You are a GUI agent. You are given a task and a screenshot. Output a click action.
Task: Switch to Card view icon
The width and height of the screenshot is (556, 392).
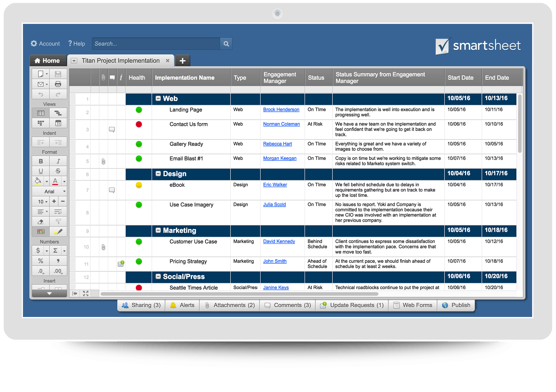(41, 123)
